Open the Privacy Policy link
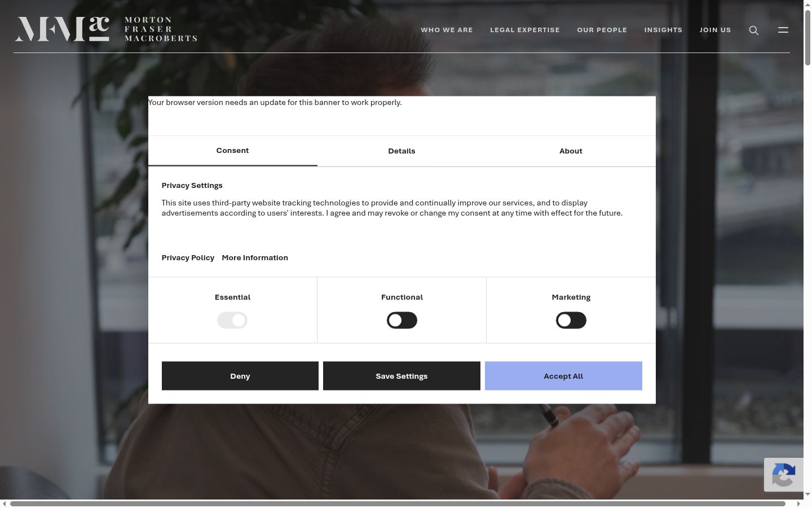This screenshot has height=508, width=812. tap(188, 257)
